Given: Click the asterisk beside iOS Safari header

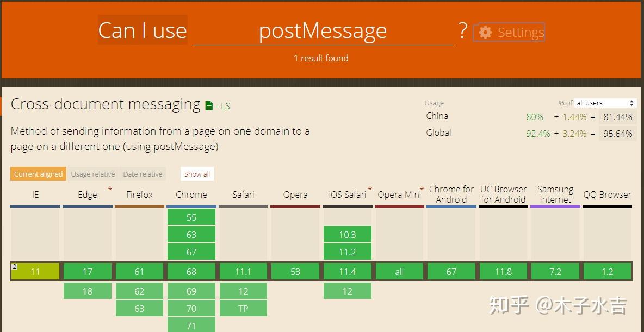Looking at the screenshot, I should [370, 189].
